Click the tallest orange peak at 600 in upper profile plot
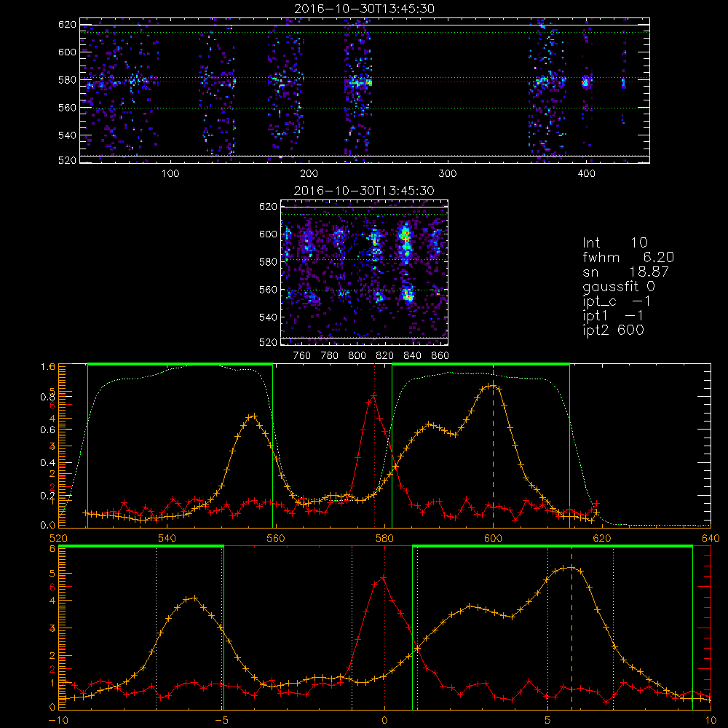728x728 pixels. click(493, 385)
